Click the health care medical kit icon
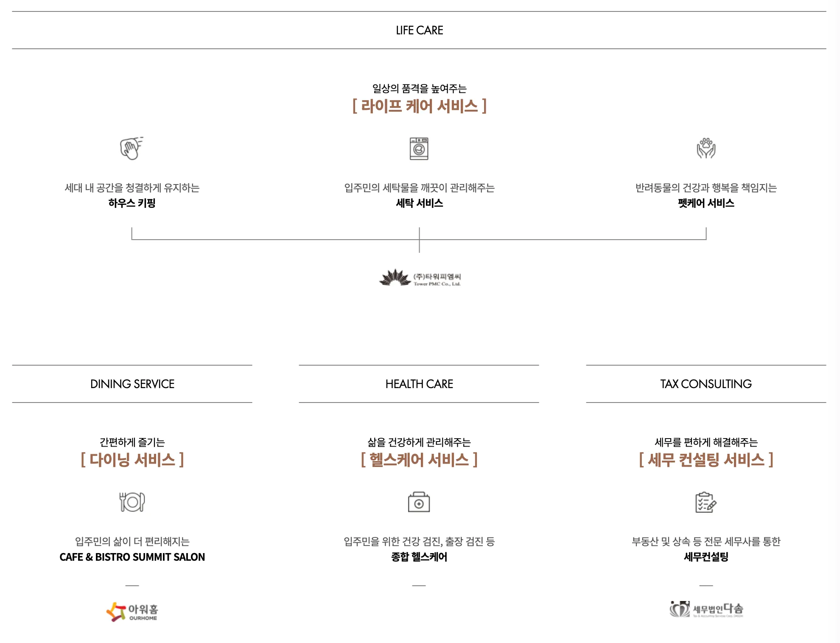Image resolution: width=840 pixels, height=643 pixels. [x=419, y=502]
